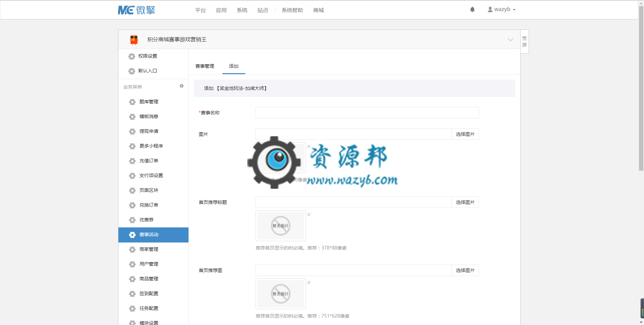
Task: Focus the 赛事名称 input field
Action: [367, 113]
